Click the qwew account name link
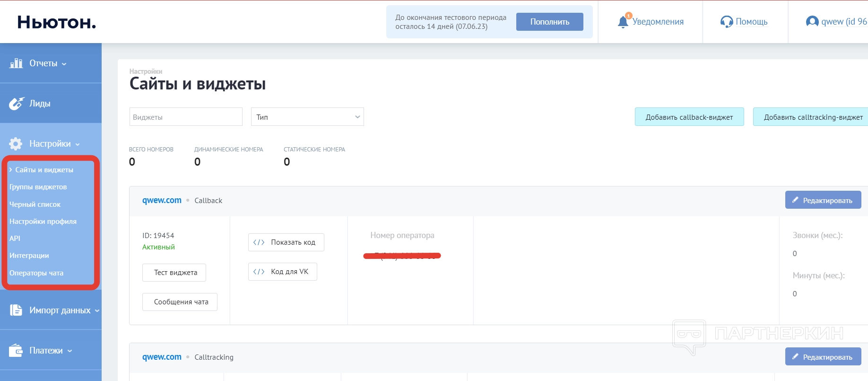868x381 pixels. [844, 21]
